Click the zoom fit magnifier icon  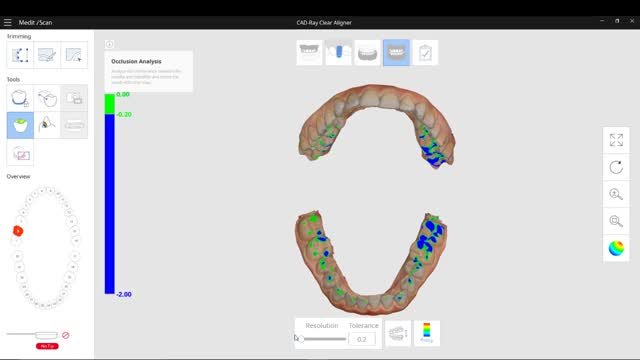click(616, 221)
